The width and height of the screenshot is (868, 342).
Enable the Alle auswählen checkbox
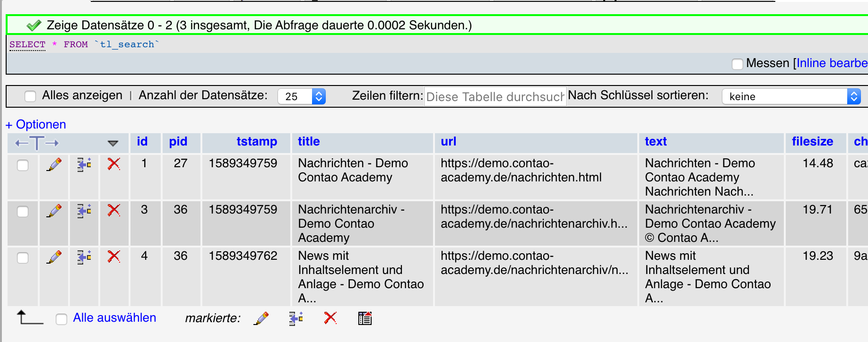coord(61,319)
